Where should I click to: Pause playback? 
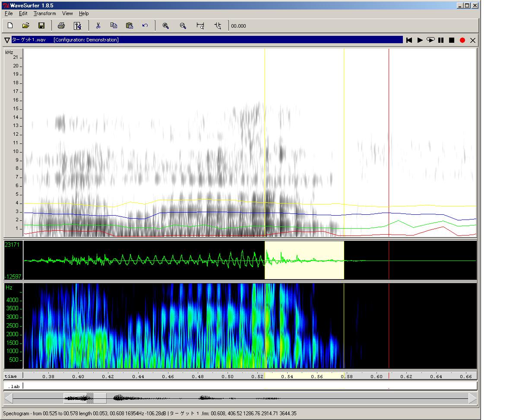tap(441, 40)
